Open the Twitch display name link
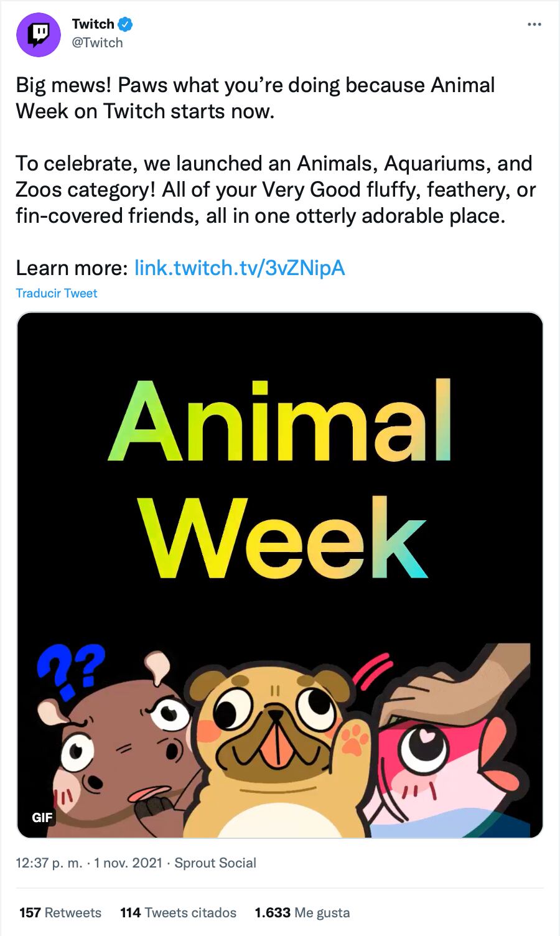Screen dimensions: 560x936 pyautogui.click(x=93, y=24)
